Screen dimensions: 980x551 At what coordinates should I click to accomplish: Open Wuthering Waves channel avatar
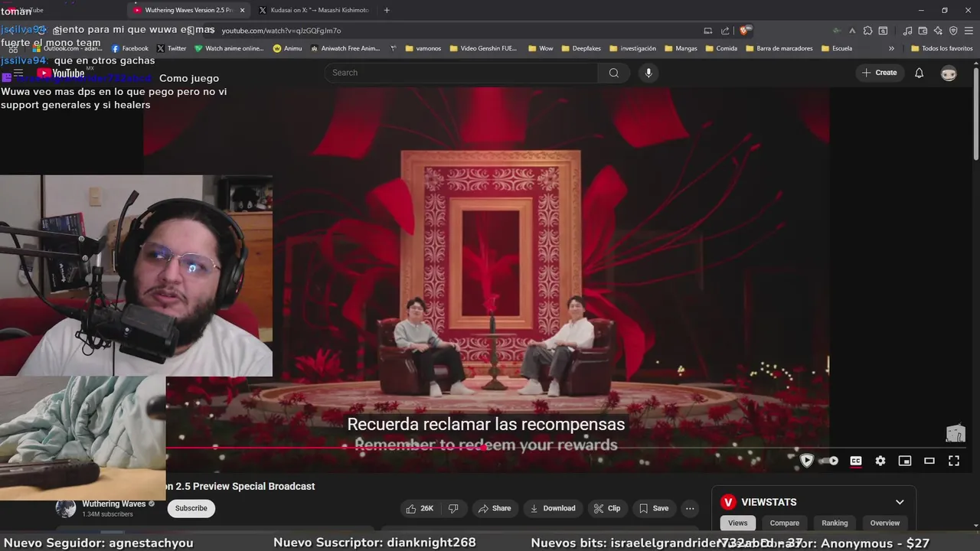pos(66,508)
